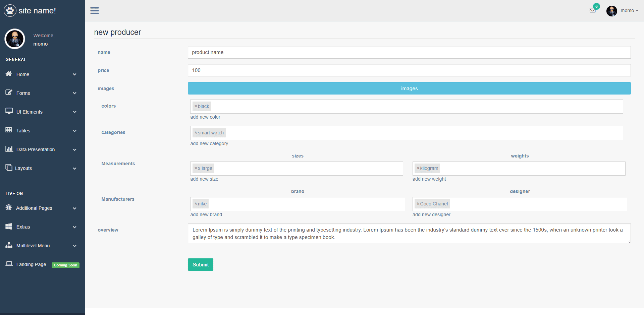Click the Data Presentation bar chart icon
The height and width of the screenshot is (315, 644).
[x=9, y=149]
